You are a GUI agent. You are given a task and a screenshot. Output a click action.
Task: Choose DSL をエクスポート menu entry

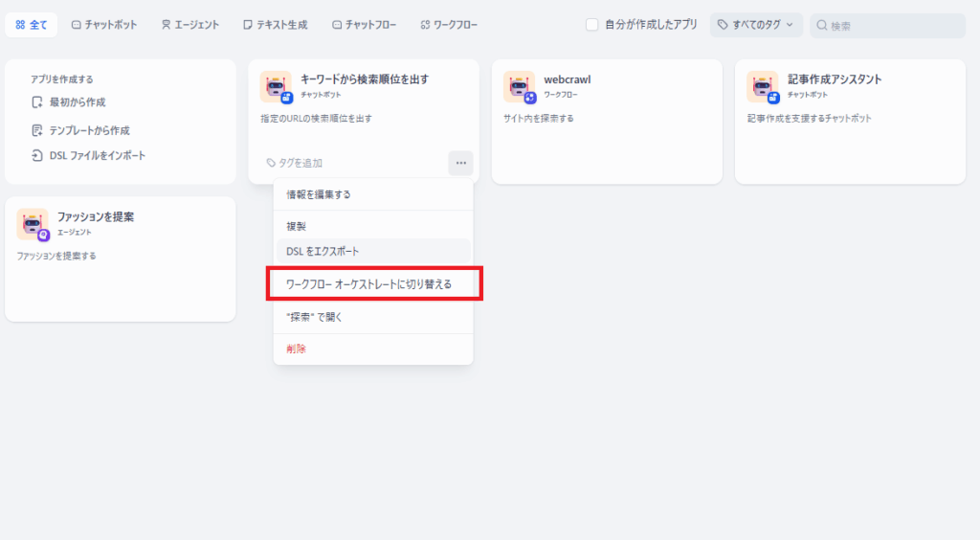323,251
